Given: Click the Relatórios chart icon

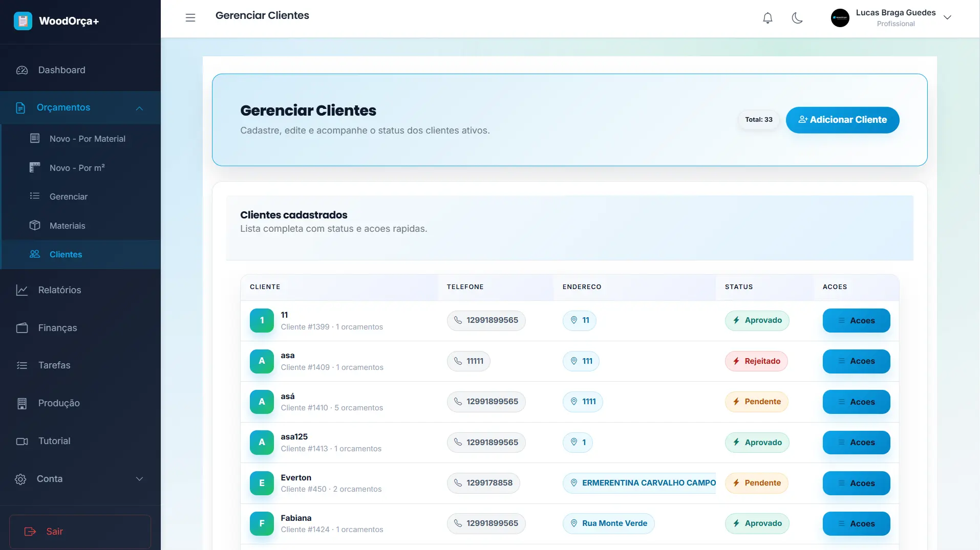Looking at the screenshot, I should pyautogui.click(x=22, y=290).
